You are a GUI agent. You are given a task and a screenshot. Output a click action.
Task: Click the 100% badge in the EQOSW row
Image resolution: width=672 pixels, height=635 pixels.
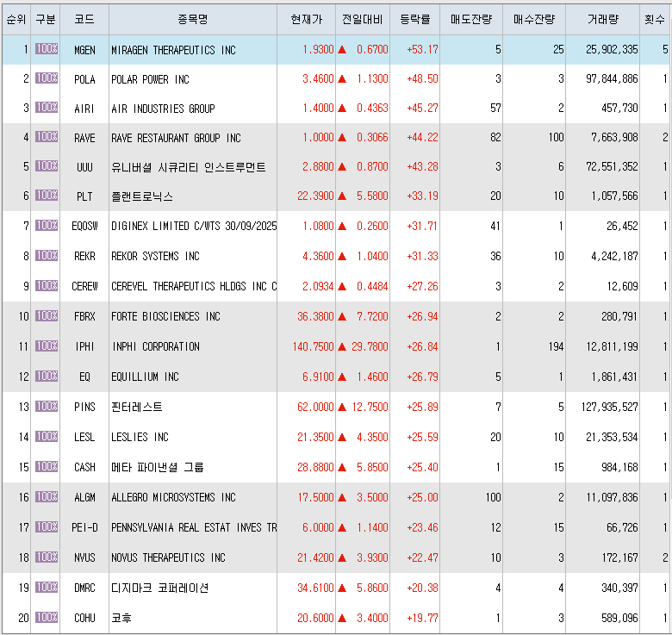[x=47, y=226]
